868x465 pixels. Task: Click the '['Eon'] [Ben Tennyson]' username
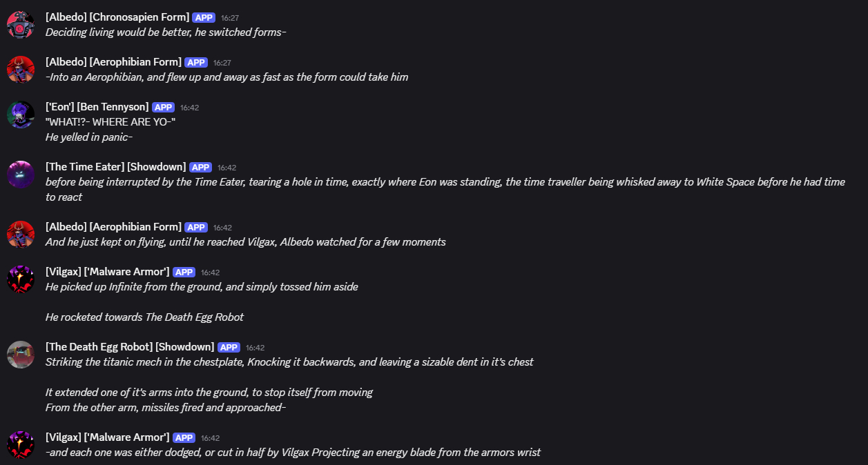(97, 107)
